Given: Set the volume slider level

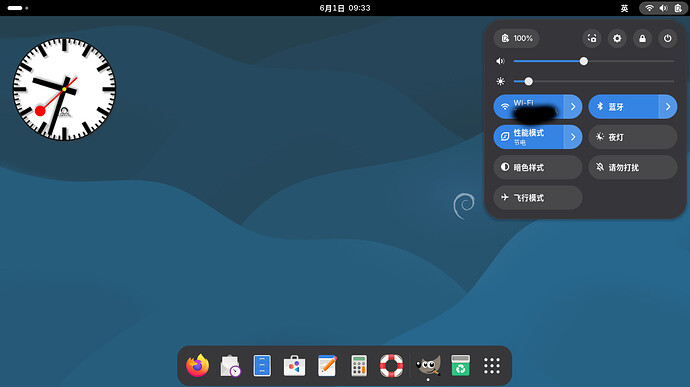Looking at the screenshot, I should (x=594, y=61).
